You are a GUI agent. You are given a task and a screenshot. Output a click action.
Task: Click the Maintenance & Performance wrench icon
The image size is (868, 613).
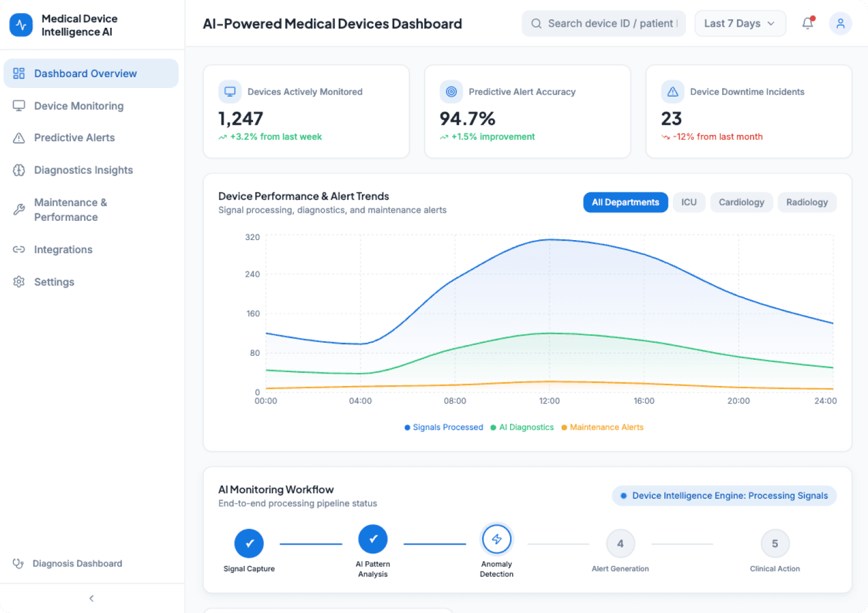pyautogui.click(x=18, y=209)
